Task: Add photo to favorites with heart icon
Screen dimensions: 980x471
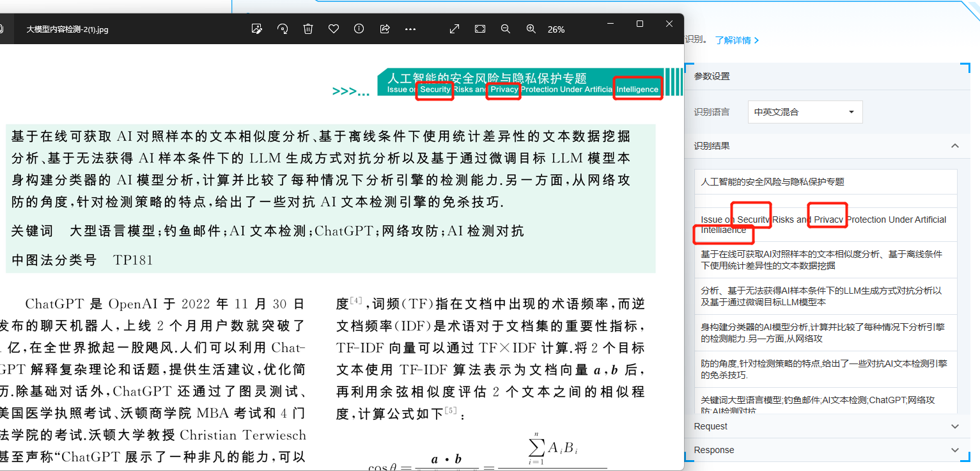Action: 334,29
